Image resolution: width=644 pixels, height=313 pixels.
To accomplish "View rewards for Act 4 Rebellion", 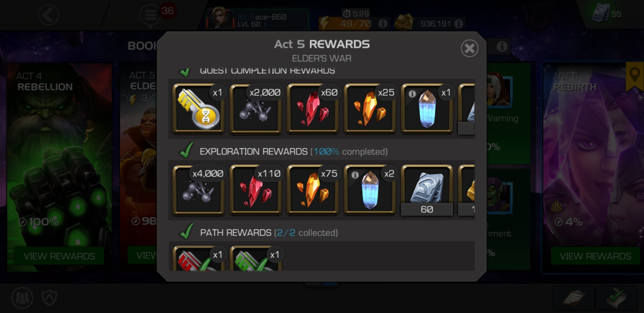I will [59, 256].
